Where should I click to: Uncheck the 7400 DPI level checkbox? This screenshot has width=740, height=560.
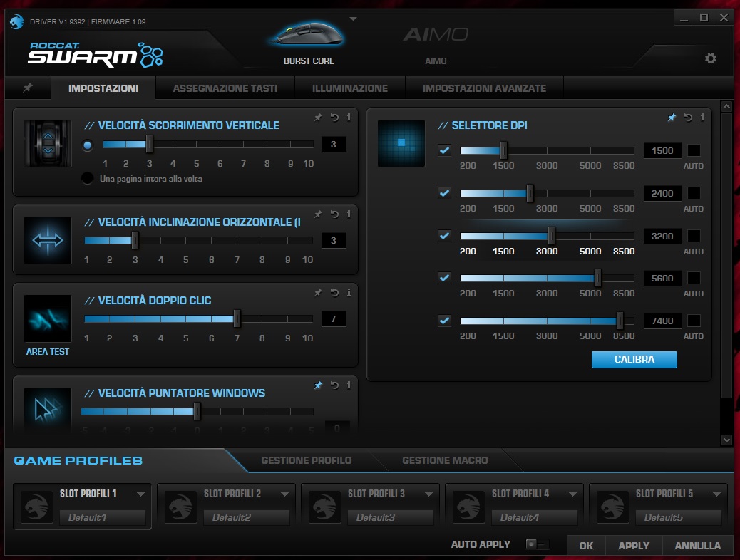(x=444, y=321)
